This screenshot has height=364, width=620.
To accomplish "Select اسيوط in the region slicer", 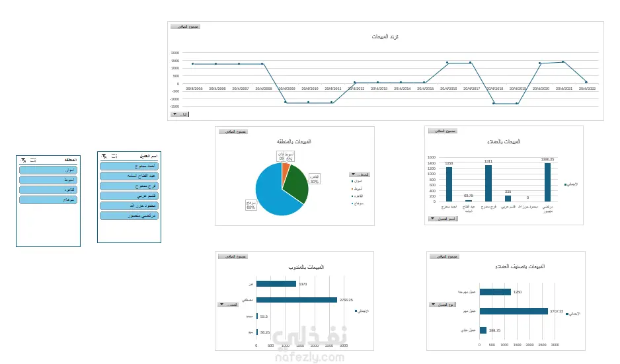I will (48, 180).
